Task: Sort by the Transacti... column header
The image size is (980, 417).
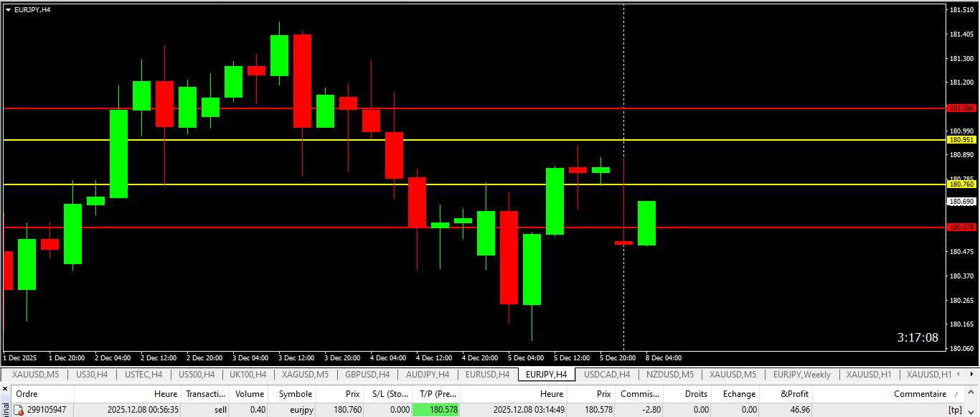Action: [x=205, y=394]
